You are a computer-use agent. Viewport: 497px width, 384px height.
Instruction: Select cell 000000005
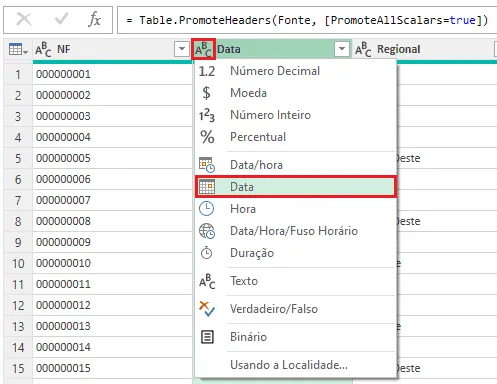click(113, 158)
